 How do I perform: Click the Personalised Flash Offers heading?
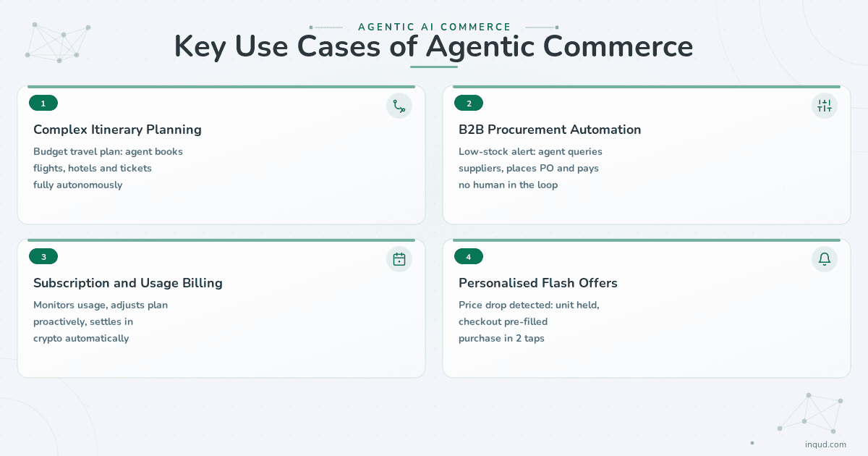(x=538, y=283)
